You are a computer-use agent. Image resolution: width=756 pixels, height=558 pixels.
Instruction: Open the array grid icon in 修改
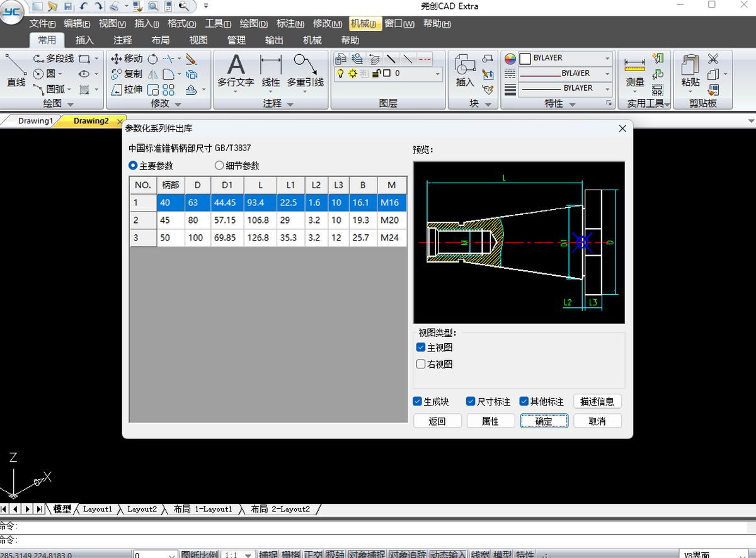pos(168,89)
